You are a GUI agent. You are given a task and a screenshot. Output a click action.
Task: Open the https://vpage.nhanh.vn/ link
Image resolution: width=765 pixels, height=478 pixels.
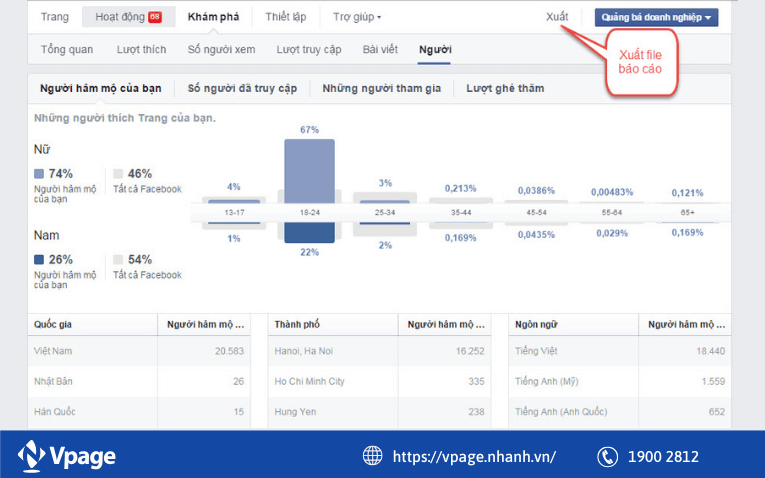474,456
